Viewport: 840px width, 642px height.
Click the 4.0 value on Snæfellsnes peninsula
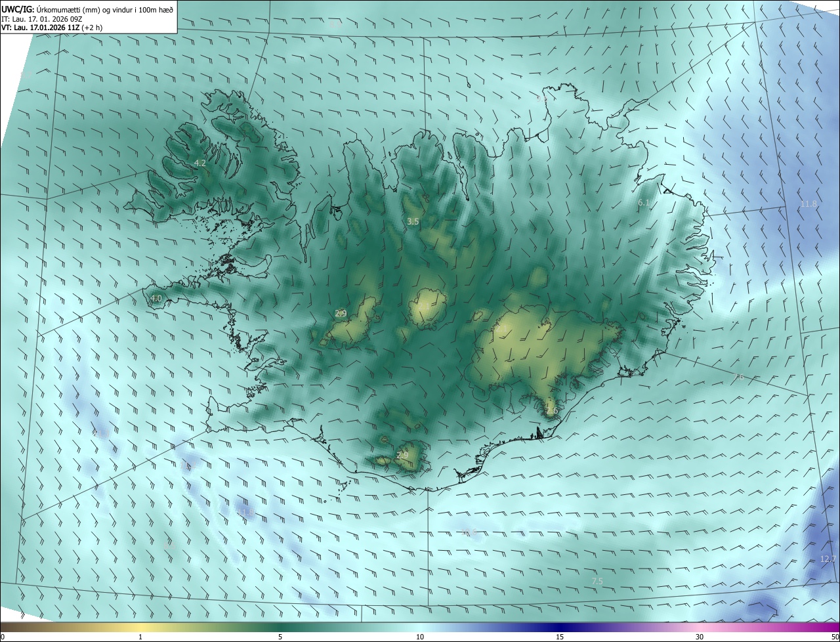156,299
